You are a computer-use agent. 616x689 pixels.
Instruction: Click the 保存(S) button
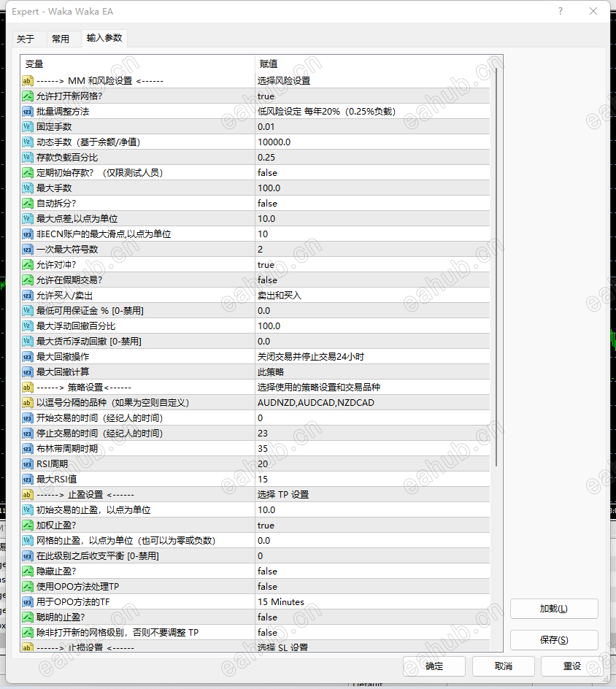click(554, 640)
